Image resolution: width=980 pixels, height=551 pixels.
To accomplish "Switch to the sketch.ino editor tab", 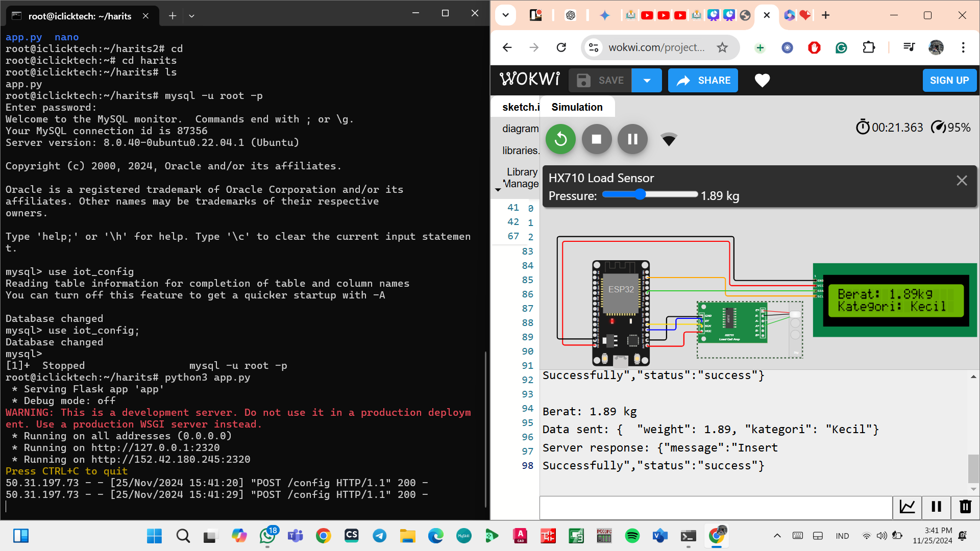I will 521,107.
